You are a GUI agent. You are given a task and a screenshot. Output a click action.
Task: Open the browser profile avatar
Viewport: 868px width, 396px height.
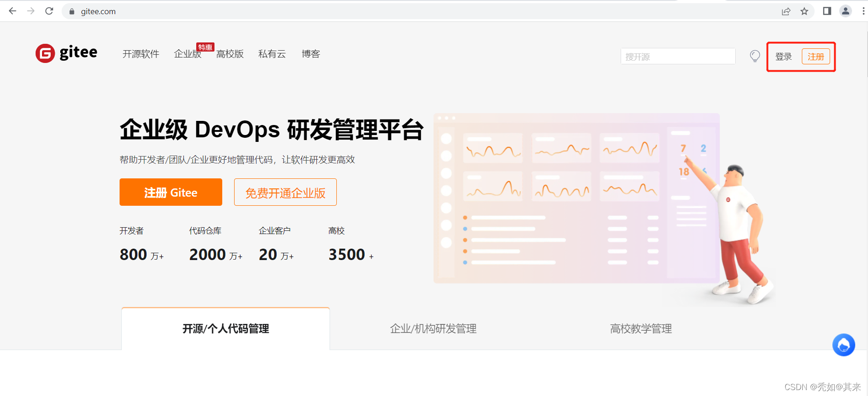pyautogui.click(x=846, y=11)
